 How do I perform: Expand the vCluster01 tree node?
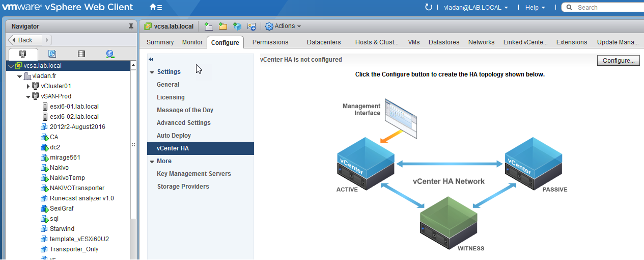coord(29,86)
